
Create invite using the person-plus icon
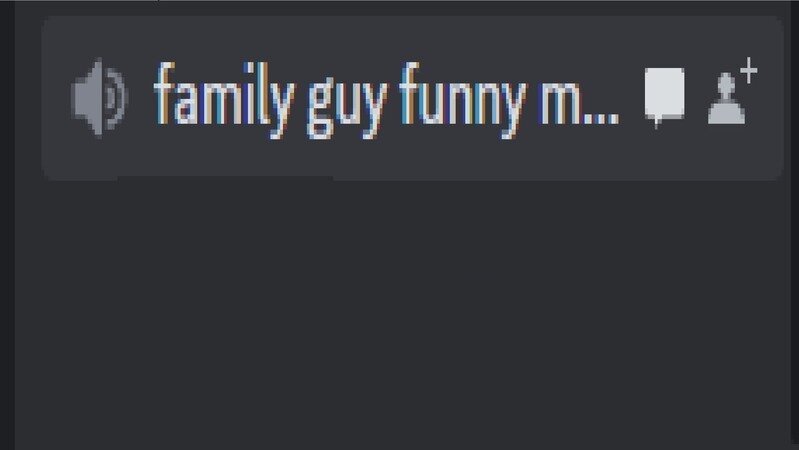732,91
